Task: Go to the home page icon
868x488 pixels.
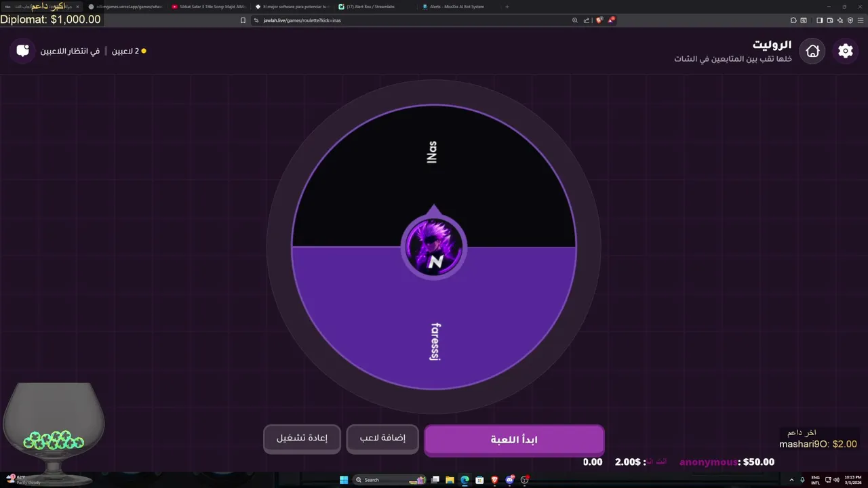Action: (812, 51)
